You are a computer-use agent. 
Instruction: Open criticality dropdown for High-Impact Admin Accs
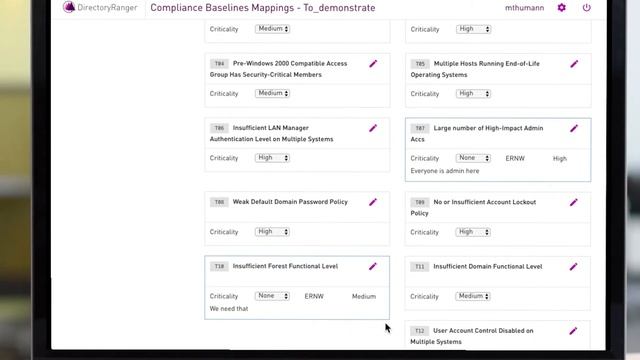point(473,158)
